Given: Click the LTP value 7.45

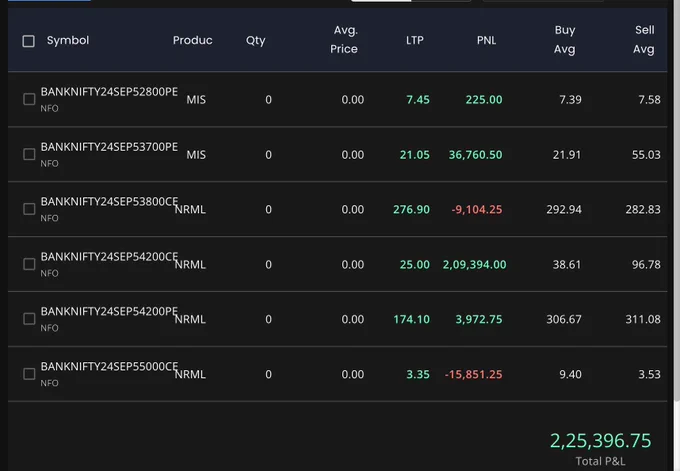Looking at the screenshot, I should (418, 100).
